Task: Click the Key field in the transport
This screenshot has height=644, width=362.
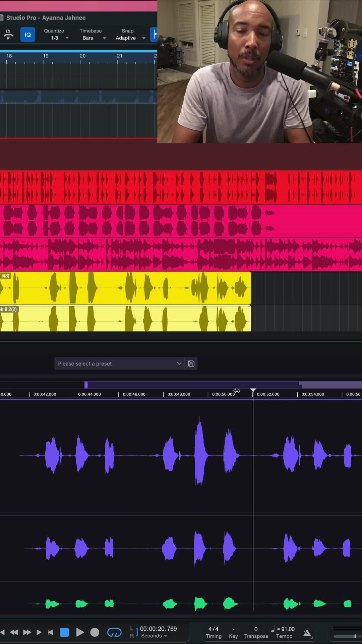Action: point(233,632)
